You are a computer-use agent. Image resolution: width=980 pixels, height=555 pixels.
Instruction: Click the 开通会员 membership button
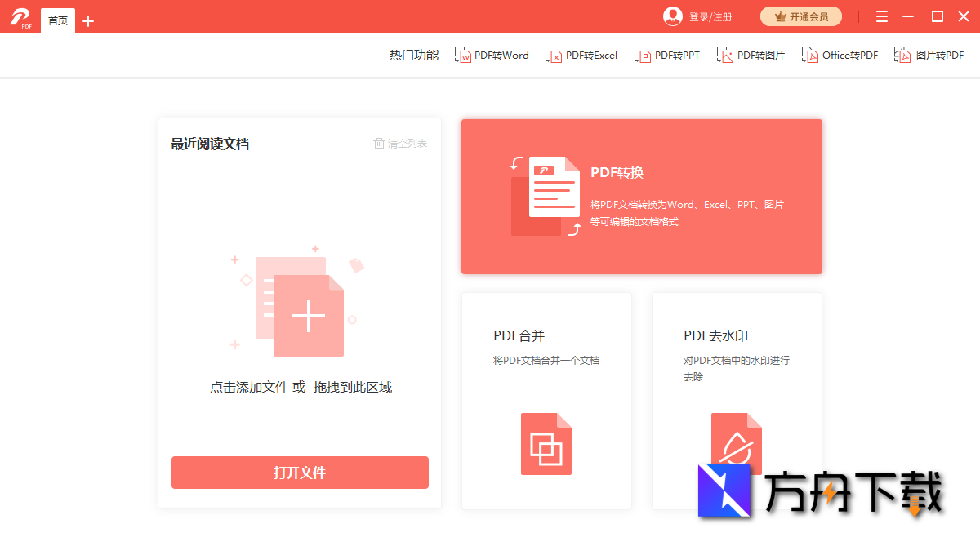[801, 16]
